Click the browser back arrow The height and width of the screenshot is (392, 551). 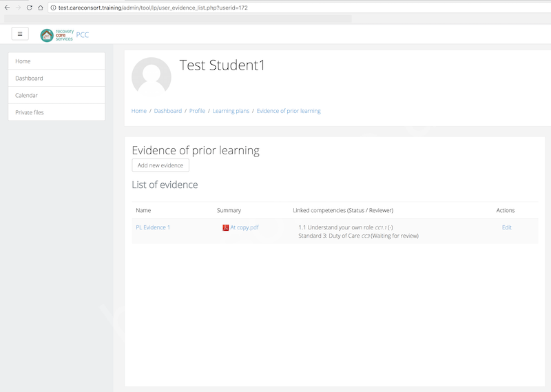pos(7,8)
